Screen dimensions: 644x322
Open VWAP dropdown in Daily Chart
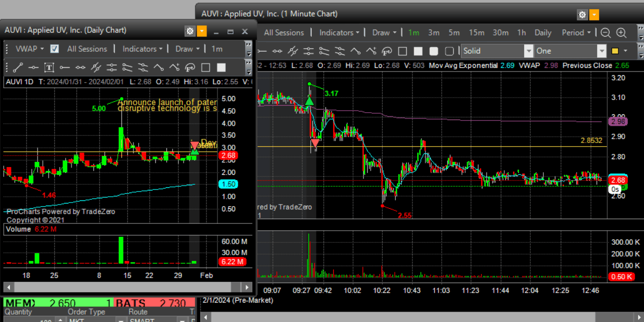[x=30, y=49]
